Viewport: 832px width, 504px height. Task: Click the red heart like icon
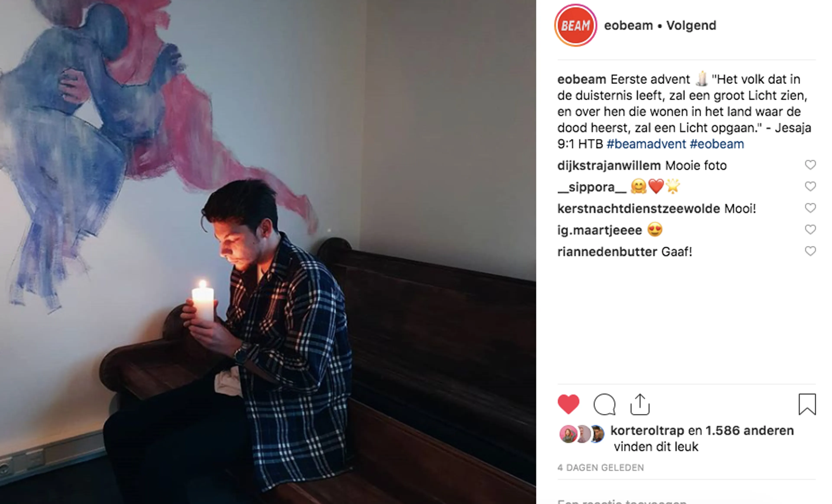(568, 404)
